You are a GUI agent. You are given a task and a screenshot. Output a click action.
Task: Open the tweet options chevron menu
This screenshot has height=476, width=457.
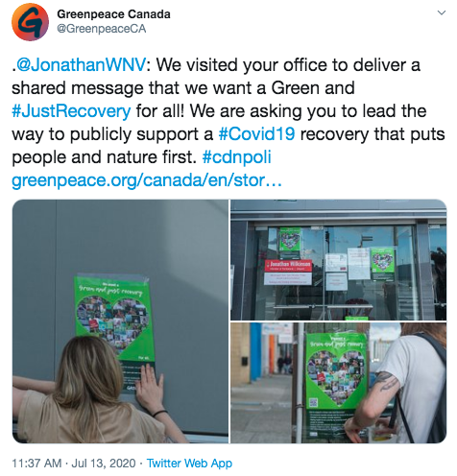pyautogui.click(x=442, y=12)
